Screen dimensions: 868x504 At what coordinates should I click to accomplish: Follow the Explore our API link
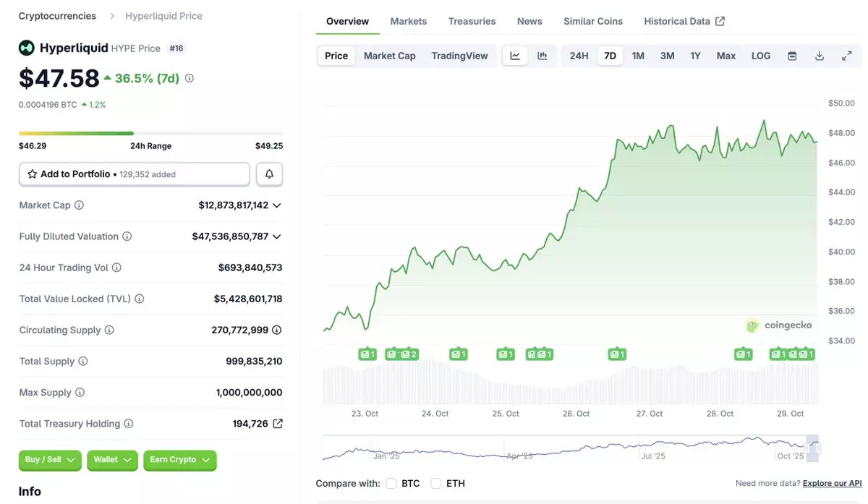[832, 483]
